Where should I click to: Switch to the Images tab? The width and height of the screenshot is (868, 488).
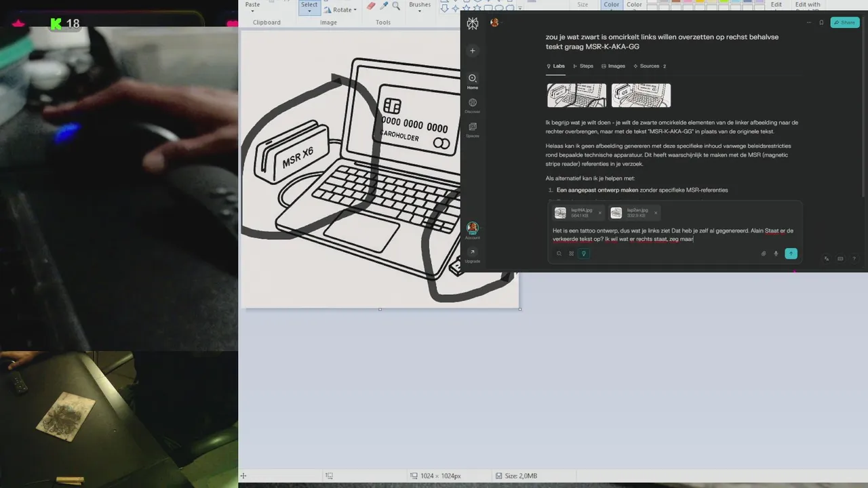click(x=613, y=66)
